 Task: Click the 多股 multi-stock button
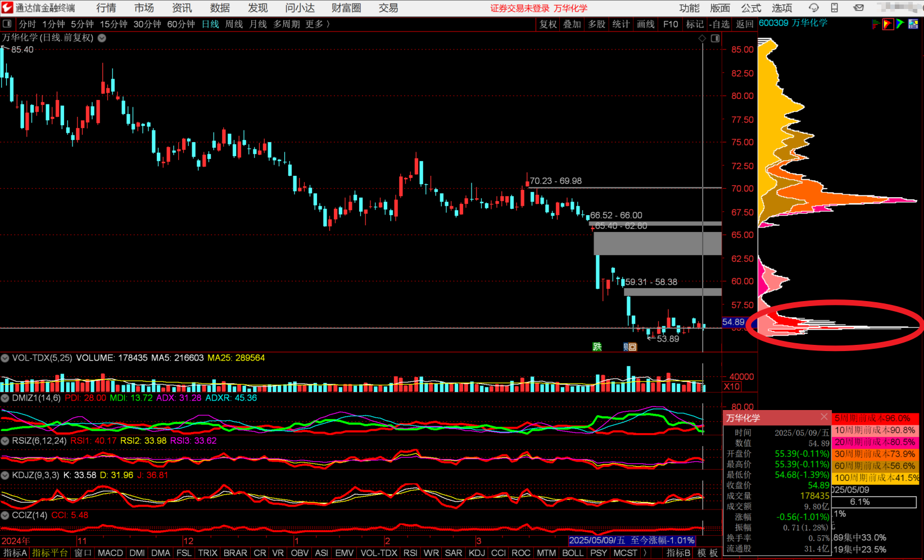coord(597,24)
